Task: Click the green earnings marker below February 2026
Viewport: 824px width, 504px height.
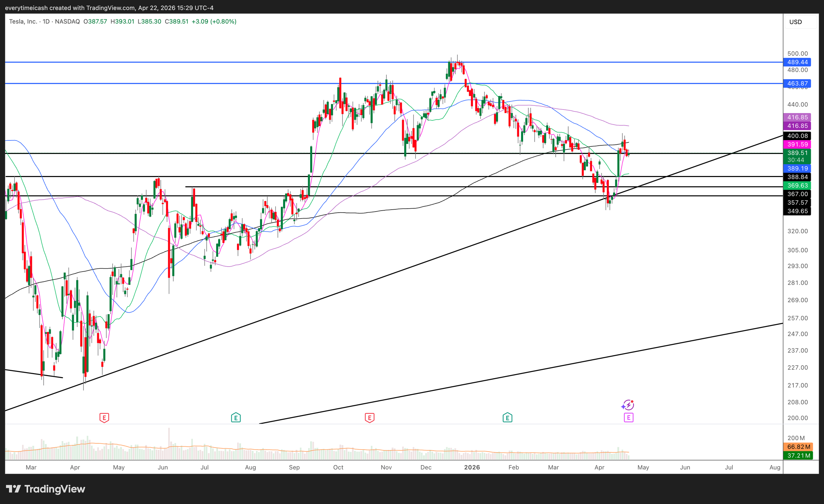Action: click(x=507, y=417)
